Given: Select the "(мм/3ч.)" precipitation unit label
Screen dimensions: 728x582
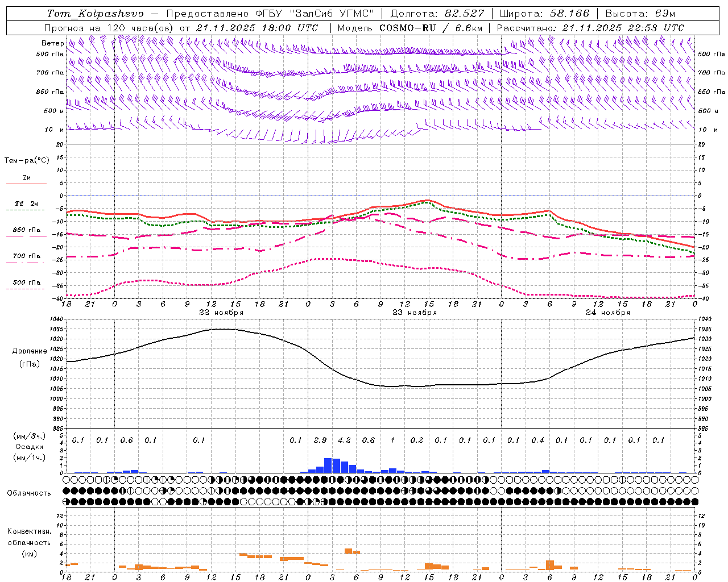Looking at the screenshot, I should [x=30, y=436].
